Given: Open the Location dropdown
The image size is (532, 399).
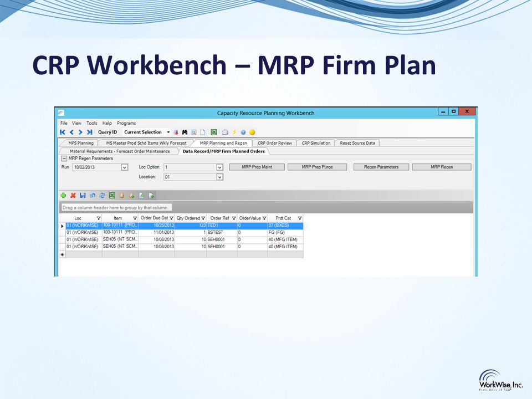Looking at the screenshot, I should coord(219,177).
